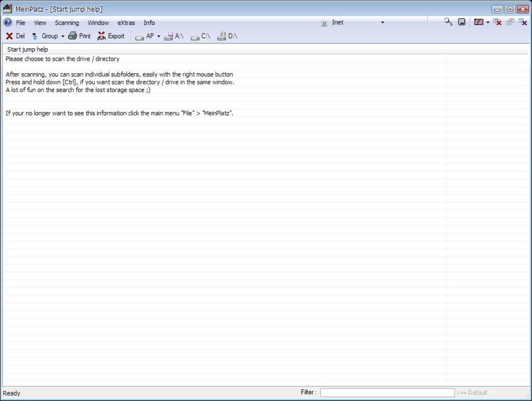
Task: Scan the D:\ drive
Action: pyautogui.click(x=227, y=36)
